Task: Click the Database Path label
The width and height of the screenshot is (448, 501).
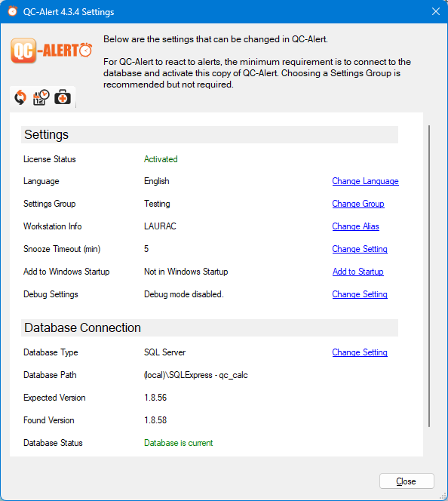Action: pyautogui.click(x=50, y=375)
